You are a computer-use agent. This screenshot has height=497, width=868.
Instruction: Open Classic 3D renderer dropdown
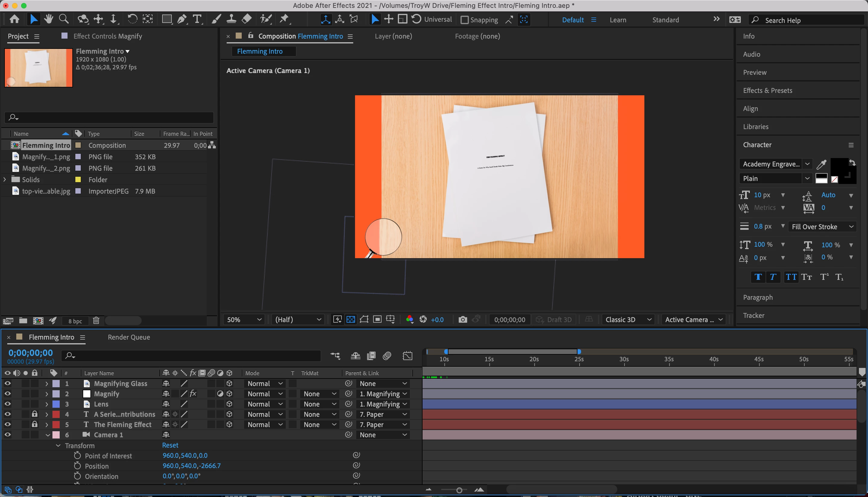point(628,319)
